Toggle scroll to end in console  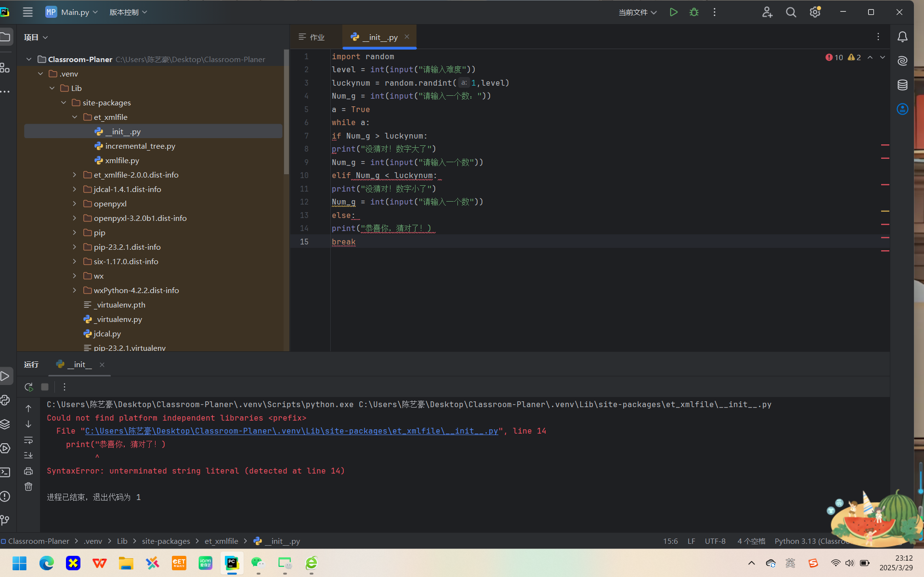point(28,455)
